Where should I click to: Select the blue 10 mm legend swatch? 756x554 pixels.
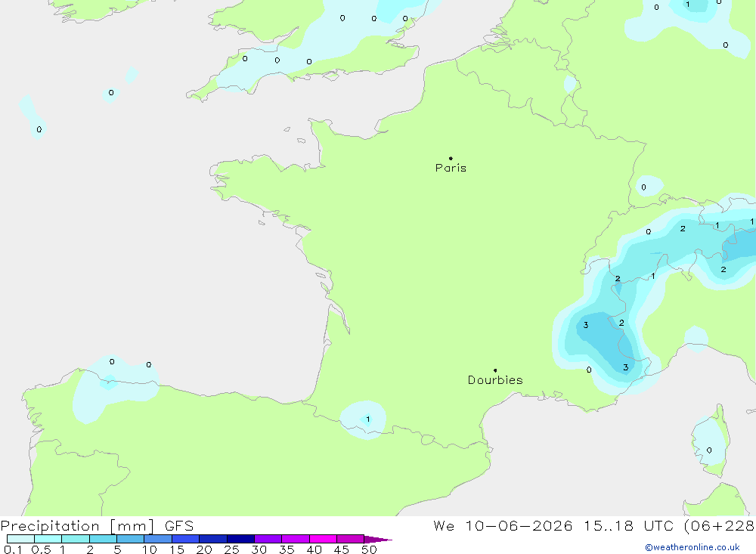pyautogui.click(x=158, y=539)
